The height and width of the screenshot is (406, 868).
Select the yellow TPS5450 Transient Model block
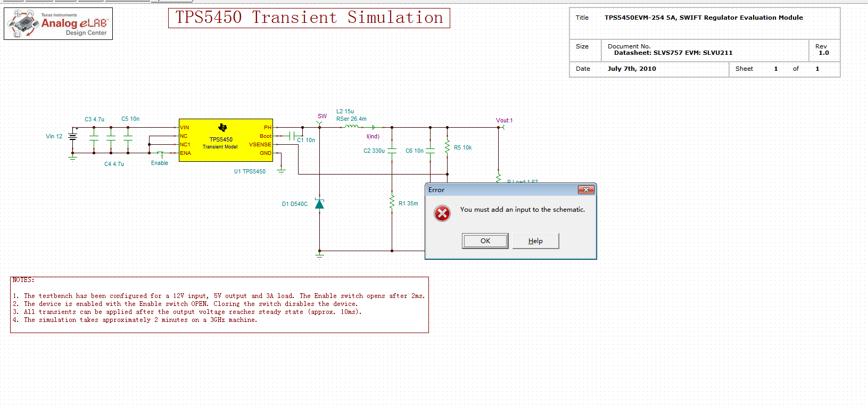(226, 140)
